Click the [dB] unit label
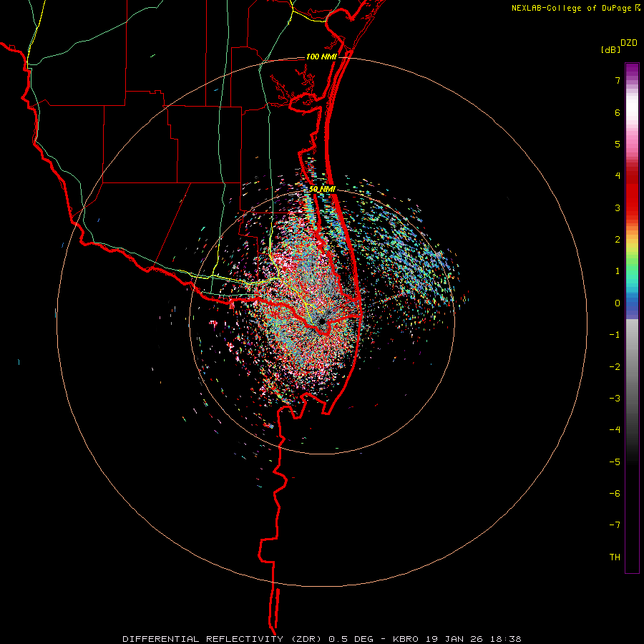Screen dimensions: 644x644 pos(610,49)
